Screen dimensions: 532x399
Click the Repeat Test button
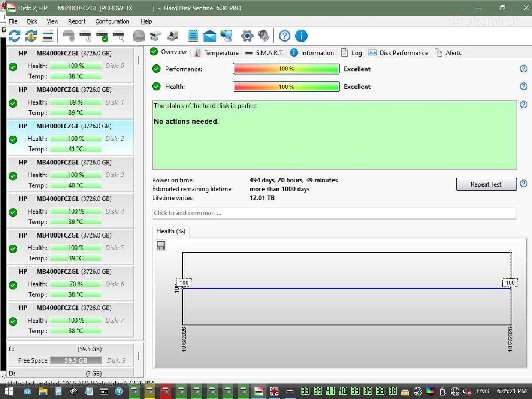click(x=486, y=184)
